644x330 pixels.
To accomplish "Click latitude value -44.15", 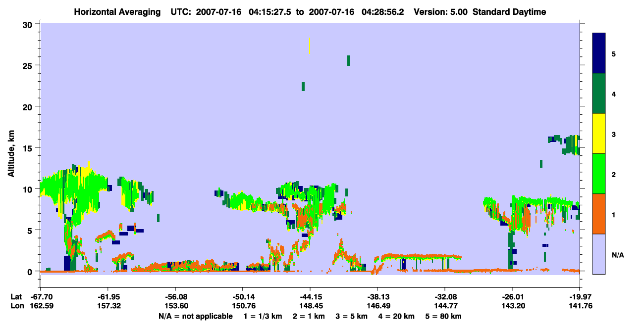I will click(x=310, y=296).
